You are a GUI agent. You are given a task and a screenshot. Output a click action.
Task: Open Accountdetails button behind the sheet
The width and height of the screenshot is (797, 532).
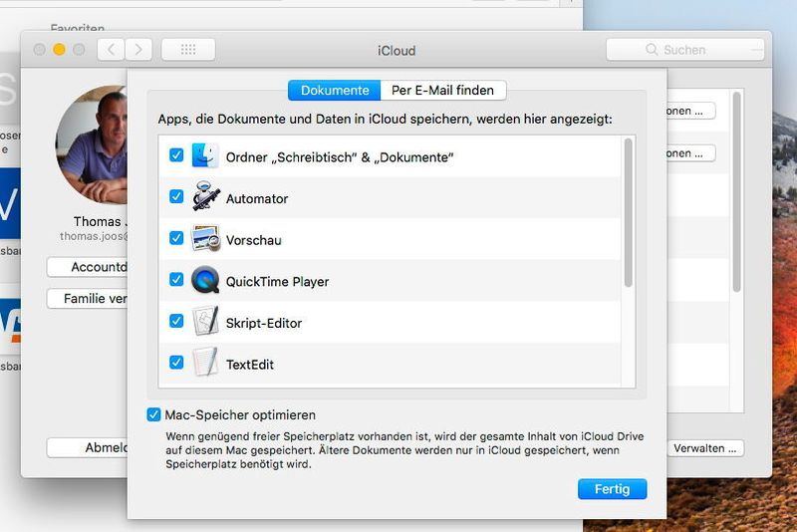pyautogui.click(x=87, y=267)
